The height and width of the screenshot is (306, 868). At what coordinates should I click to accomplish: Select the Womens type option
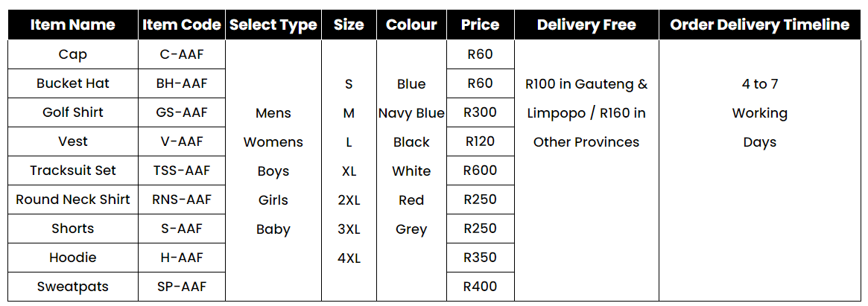273,142
